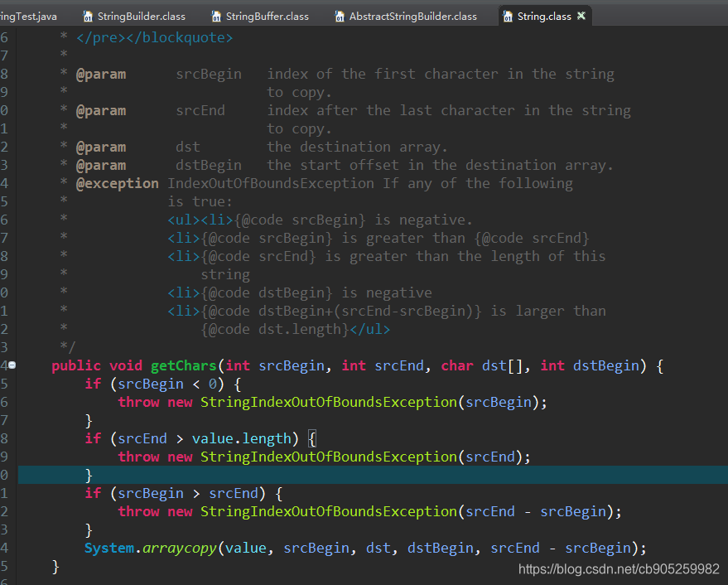Click the </pre></blockquote> comment text
This screenshot has width=728, height=585.
[x=154, y=37]
